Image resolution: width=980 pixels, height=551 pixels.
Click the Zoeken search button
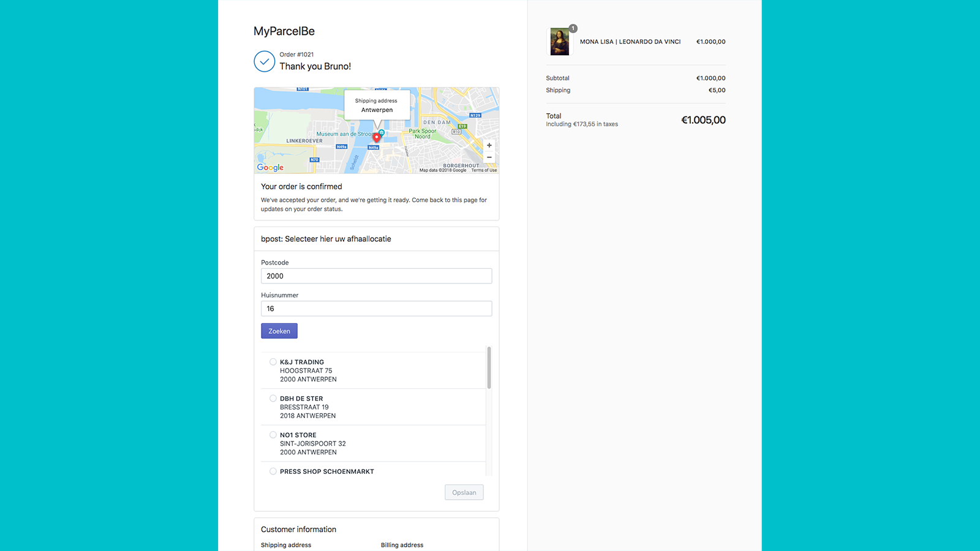279,331
